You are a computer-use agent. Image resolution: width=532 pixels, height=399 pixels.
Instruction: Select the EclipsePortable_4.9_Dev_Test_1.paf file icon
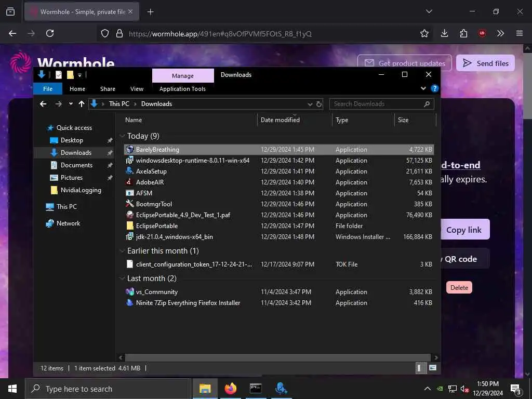[x=129, y=215]
